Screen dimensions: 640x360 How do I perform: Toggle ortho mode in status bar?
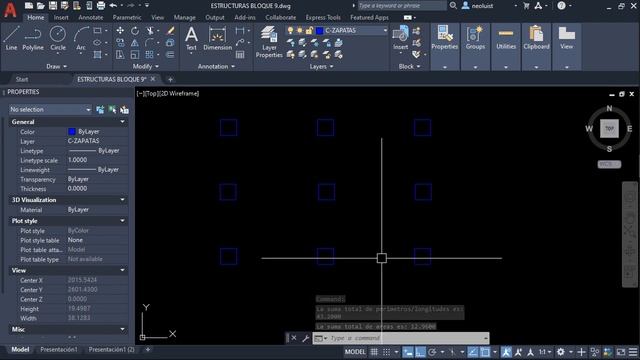pyautogui.click(x=420, y=352)
